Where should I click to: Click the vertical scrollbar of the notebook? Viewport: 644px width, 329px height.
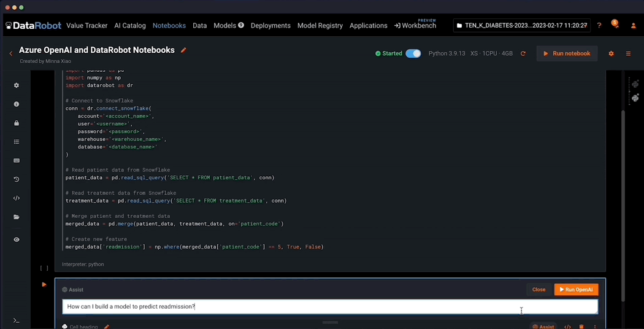coord(623,206)
